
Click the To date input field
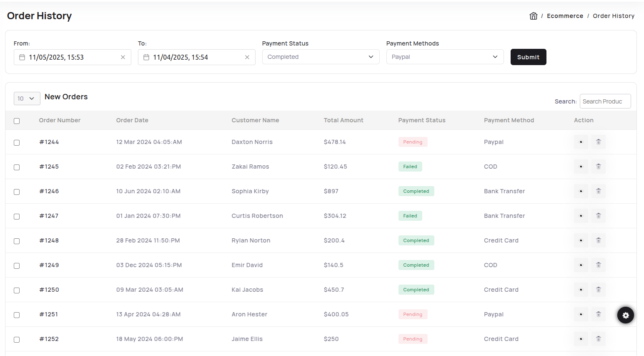(x=197, y=57)
